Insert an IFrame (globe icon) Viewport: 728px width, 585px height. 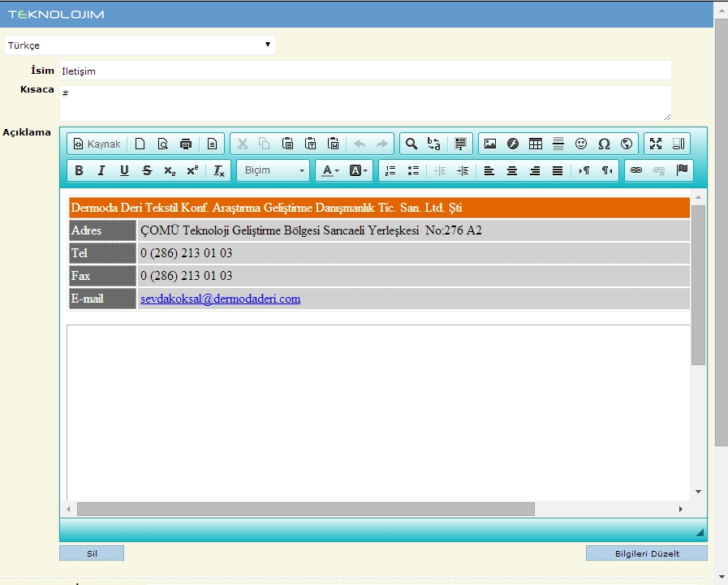pyautogui.click(x=627, y=144)
